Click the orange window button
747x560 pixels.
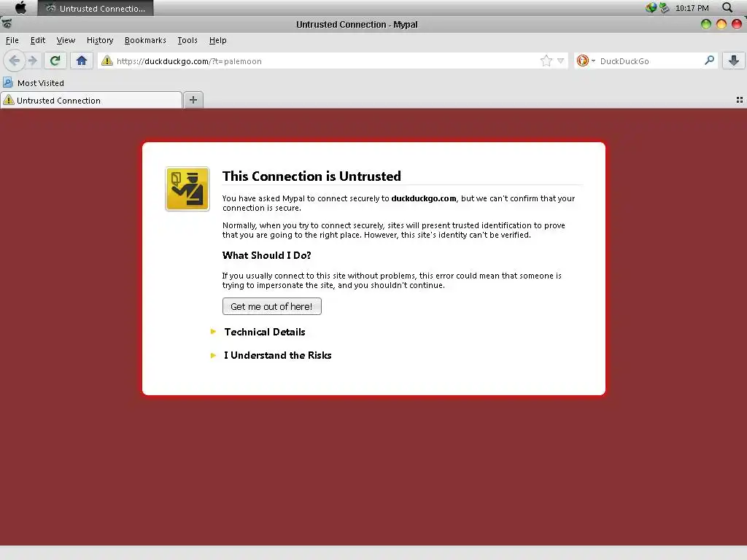pos(721,24)
